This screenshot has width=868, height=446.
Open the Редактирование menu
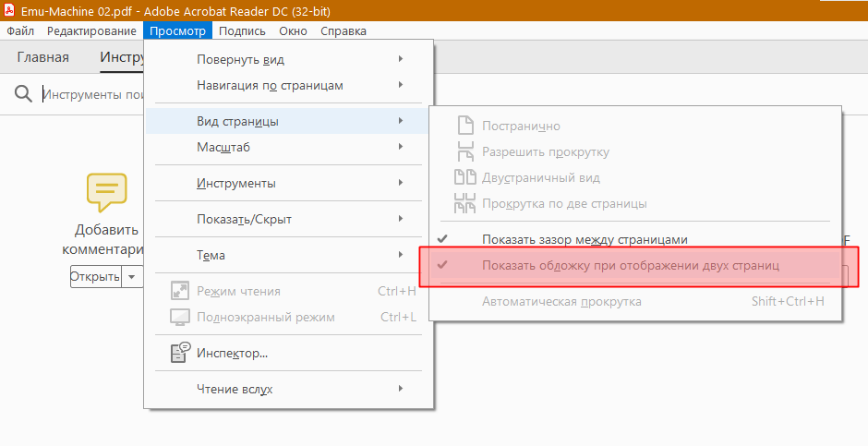click(x=91, y=31)
